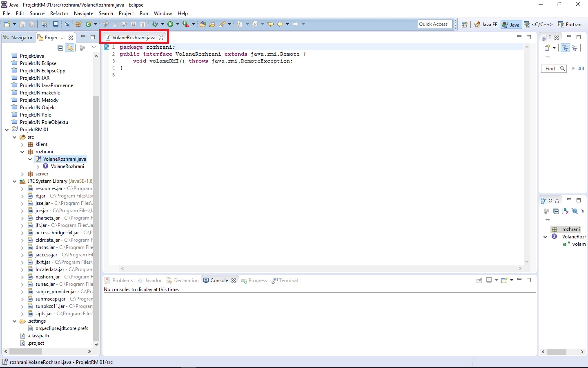Open the New wizard icon on the toolbar
Viewport: 588px width, 368px height.
point(7,24)
